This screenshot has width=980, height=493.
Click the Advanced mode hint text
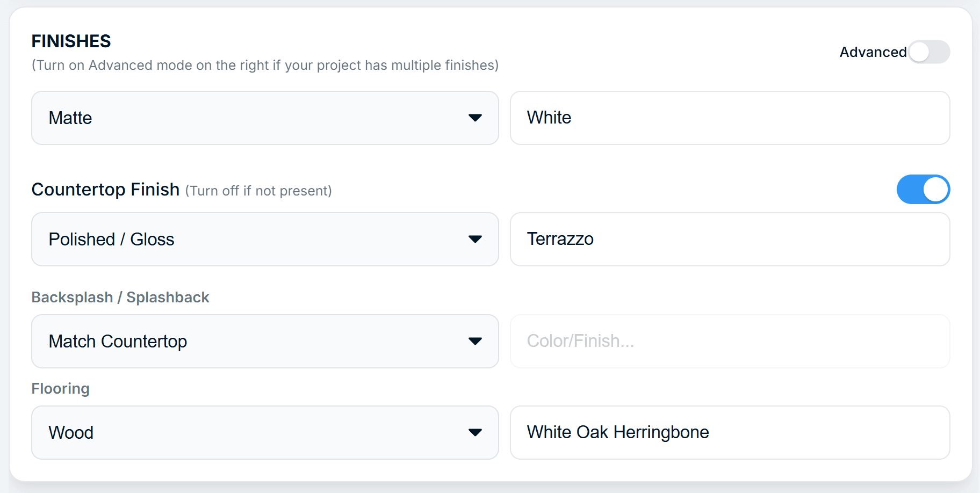pyautogui.click(x=265, y=66)
